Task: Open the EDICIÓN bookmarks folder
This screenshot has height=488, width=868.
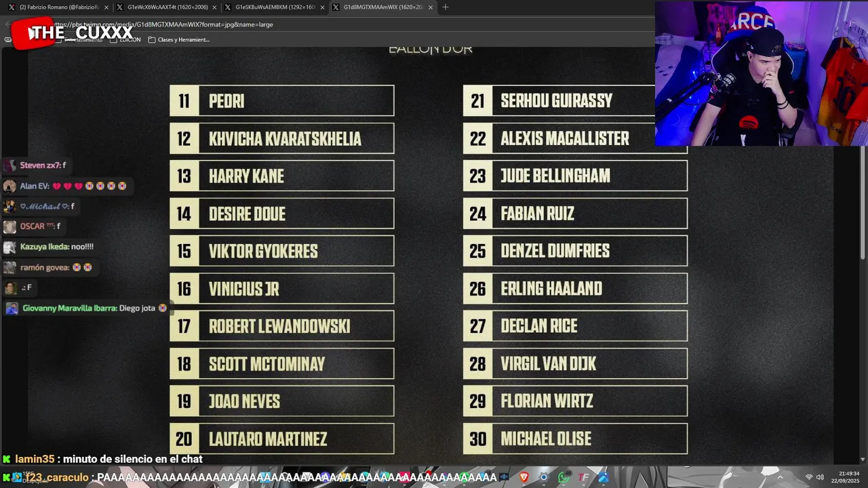Action: [125, 39]
